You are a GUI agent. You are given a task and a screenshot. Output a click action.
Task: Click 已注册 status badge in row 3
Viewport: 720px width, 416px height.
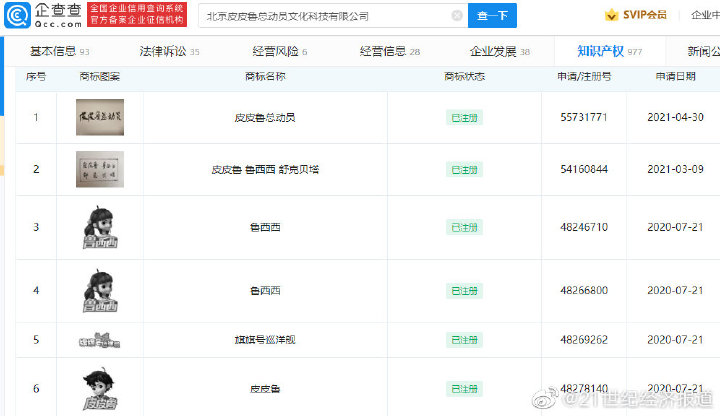pos(464,227)
